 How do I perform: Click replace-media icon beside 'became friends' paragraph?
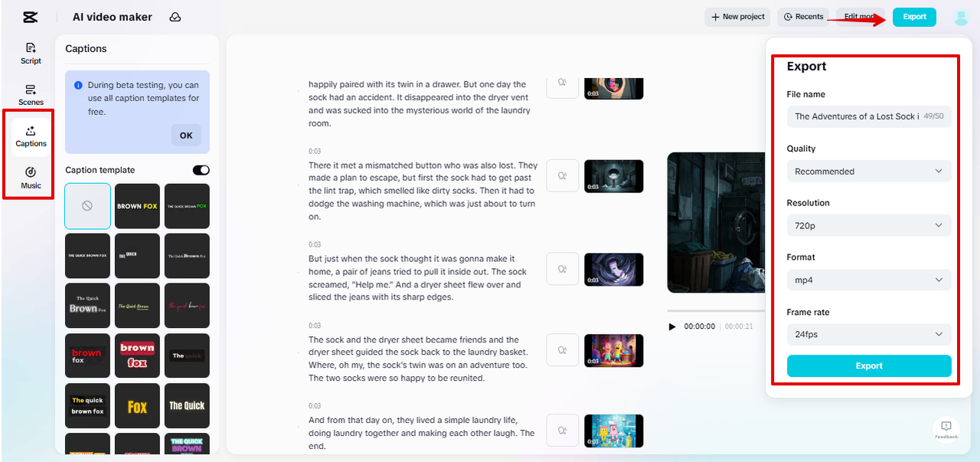click(x=562, y=350)
